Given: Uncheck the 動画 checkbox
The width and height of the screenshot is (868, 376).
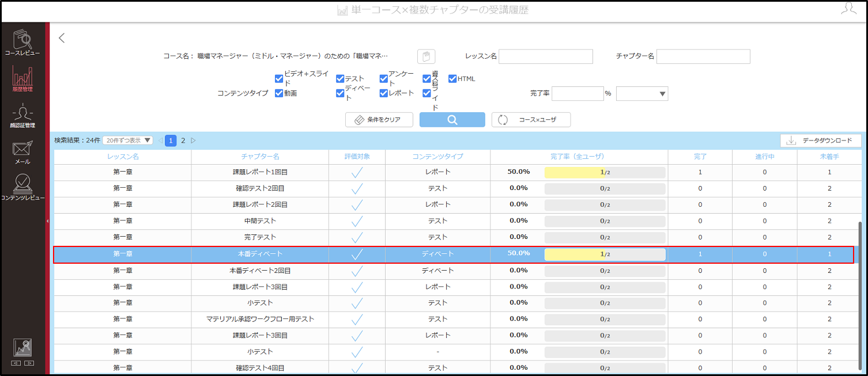Looking at the screenshot, I should click(x=279, y=93).
